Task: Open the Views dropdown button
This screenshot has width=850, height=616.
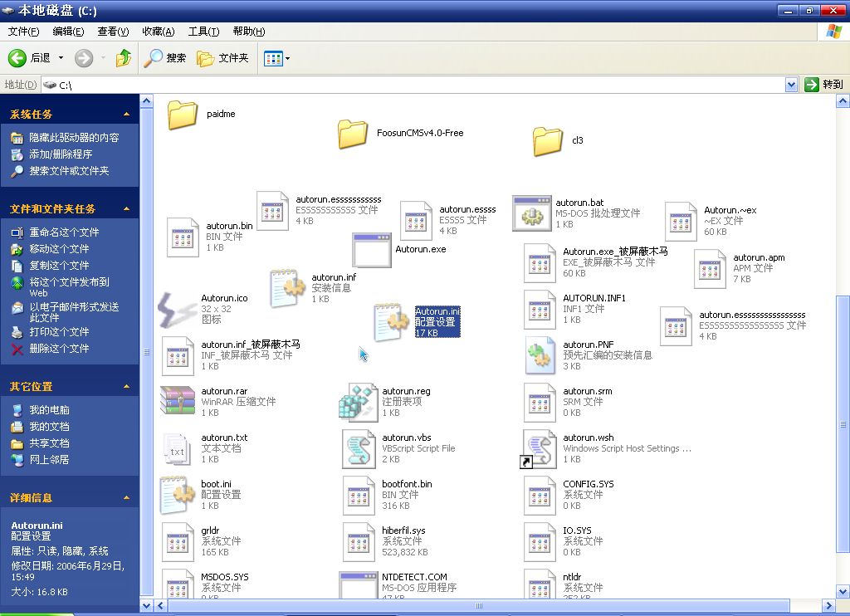Action: pyautogui.click(x=276, y=58)
